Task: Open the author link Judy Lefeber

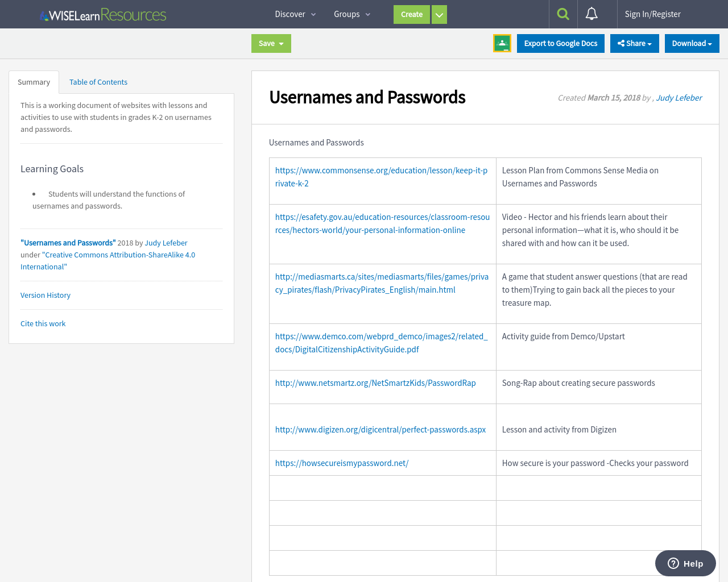Action: [x=679, y=98]
